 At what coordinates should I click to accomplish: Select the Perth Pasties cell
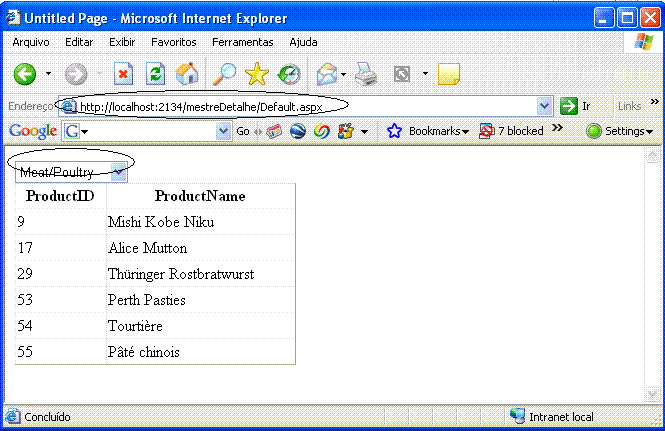200,300
